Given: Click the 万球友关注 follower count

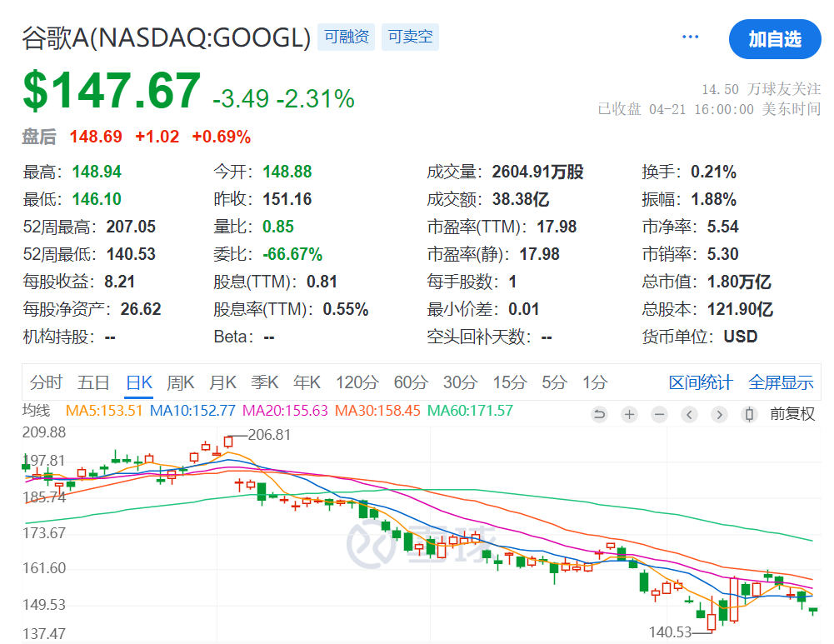Looking at the screenshot, I should pos(762,89).
